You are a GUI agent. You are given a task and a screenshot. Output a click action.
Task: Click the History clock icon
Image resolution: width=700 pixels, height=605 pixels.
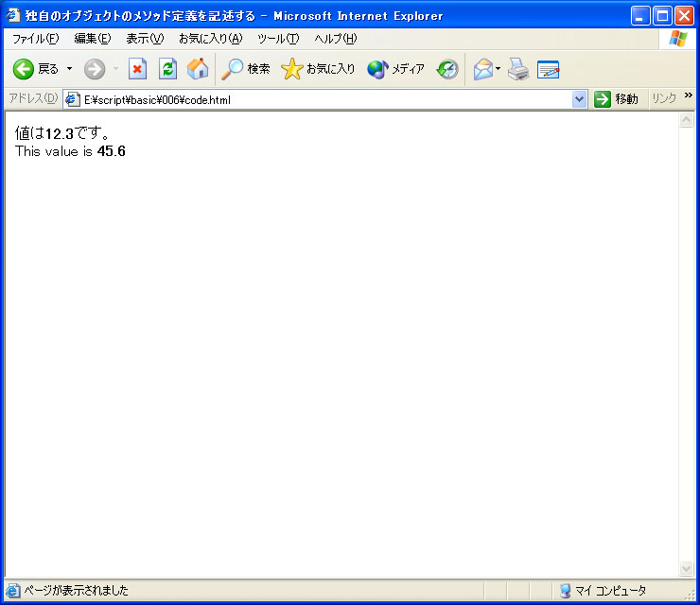click(447, 69)
